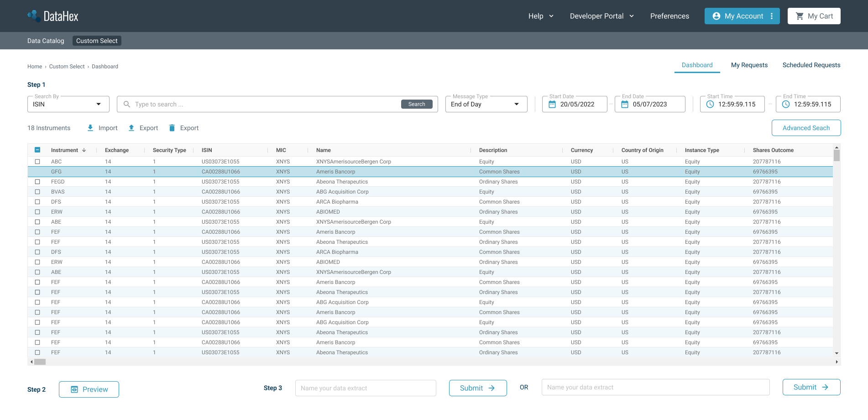868x420 pixels.
Task: Select the first DFS row checkbox
Action: pyautogui.click(x=37, y=202)
